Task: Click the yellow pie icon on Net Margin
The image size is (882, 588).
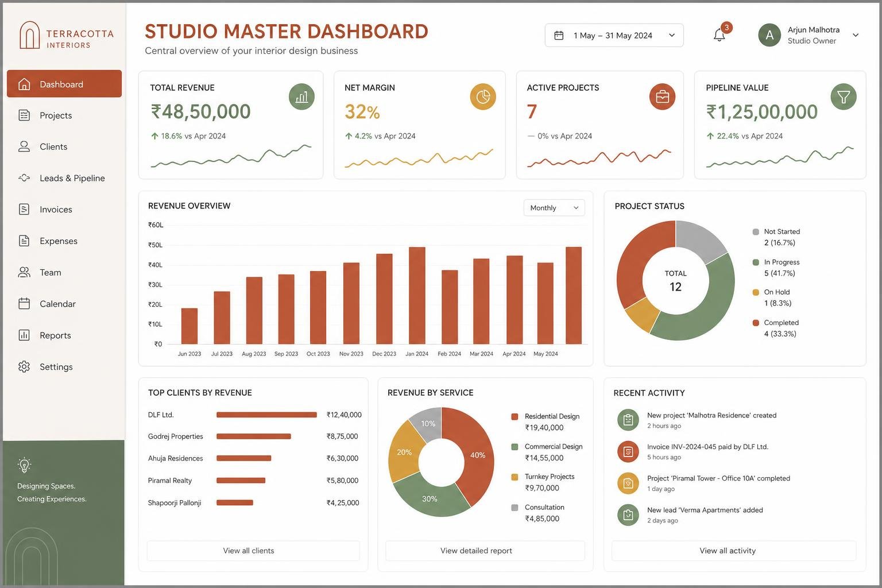Action: [483, 96]
